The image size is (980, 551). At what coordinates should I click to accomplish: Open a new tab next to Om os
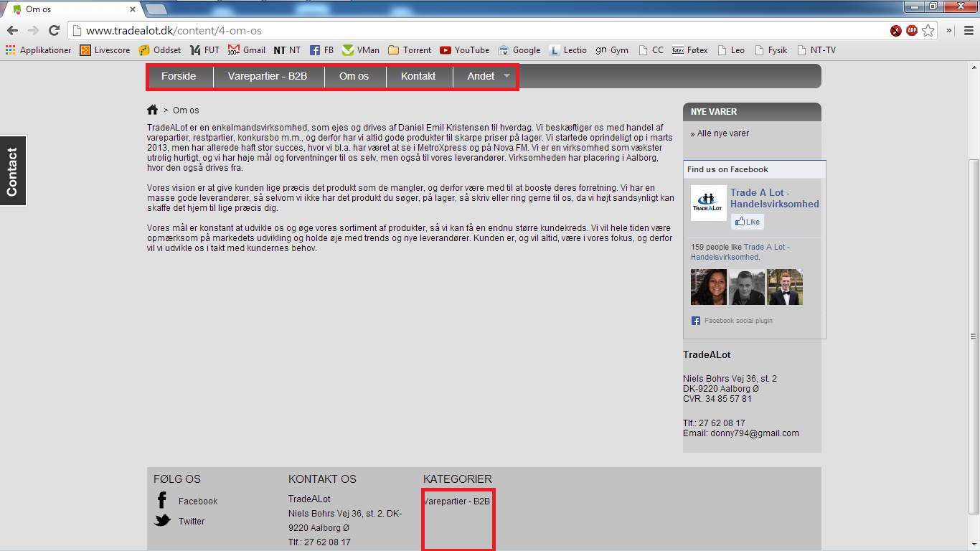(x=156, y=9)
